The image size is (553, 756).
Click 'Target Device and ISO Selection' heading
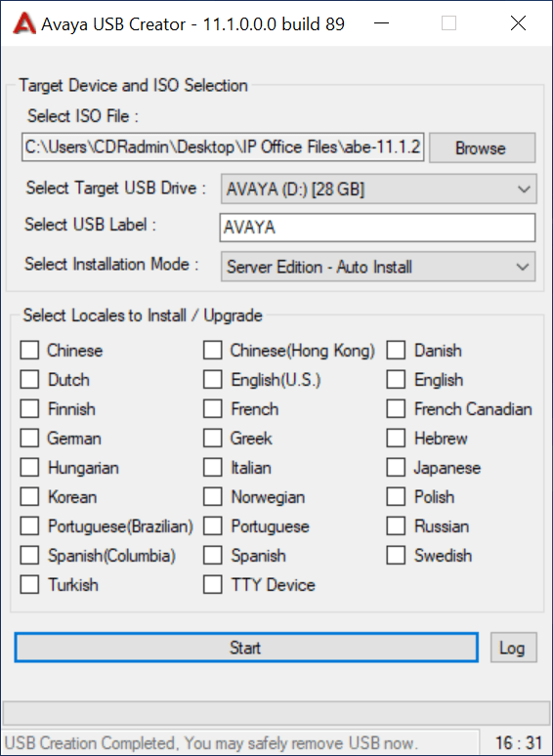[133, 86]
